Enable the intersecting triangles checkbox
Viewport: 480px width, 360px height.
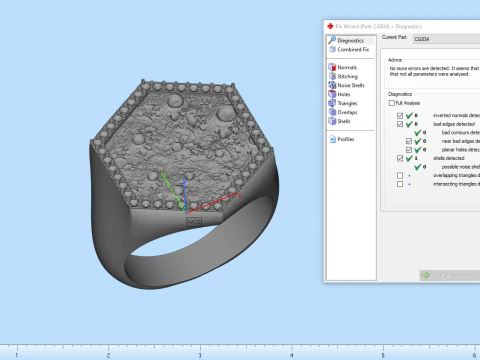click(400, 184)
